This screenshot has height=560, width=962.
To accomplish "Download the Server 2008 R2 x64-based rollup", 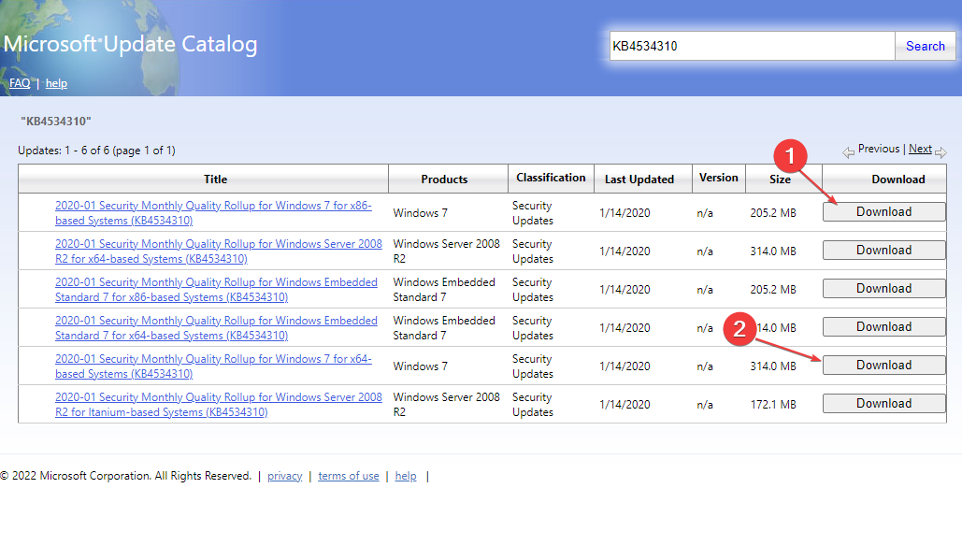I will coord(884,251).
